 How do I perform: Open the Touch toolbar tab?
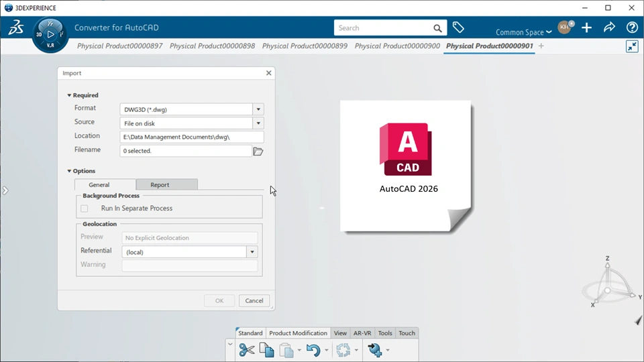407,333
